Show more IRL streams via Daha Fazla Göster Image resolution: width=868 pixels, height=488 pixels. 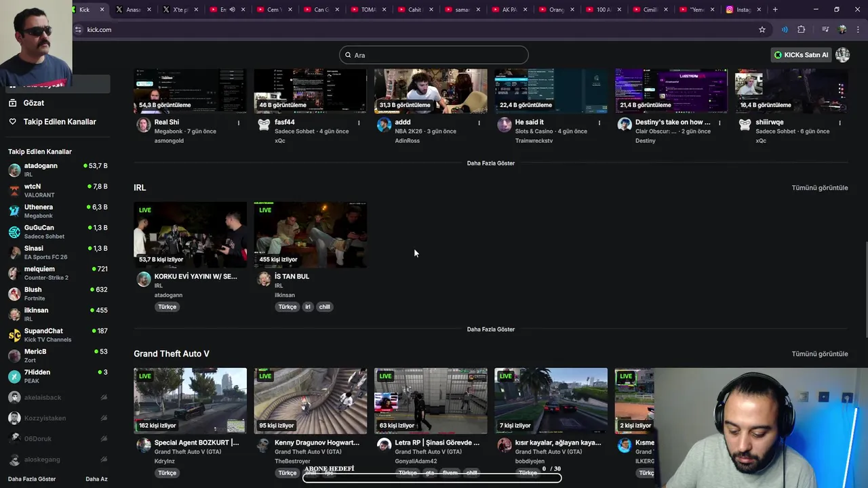tap(491, 329)
